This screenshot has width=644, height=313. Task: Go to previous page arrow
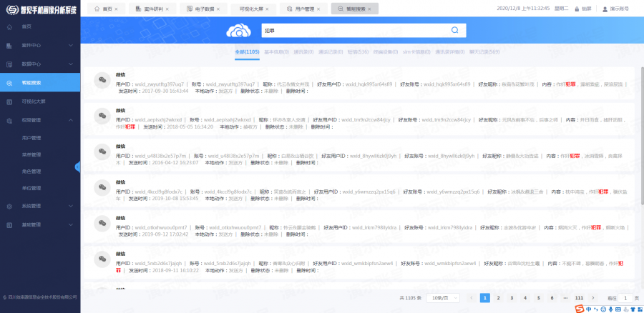coord(472,298)
